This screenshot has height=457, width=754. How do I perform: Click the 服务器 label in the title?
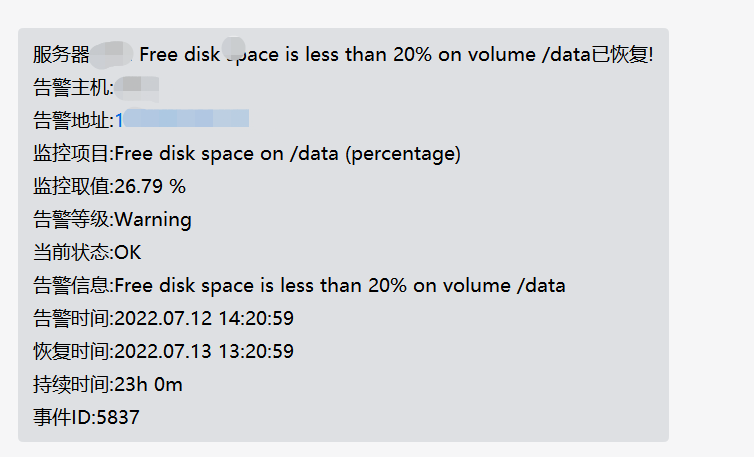pos(61,54)
